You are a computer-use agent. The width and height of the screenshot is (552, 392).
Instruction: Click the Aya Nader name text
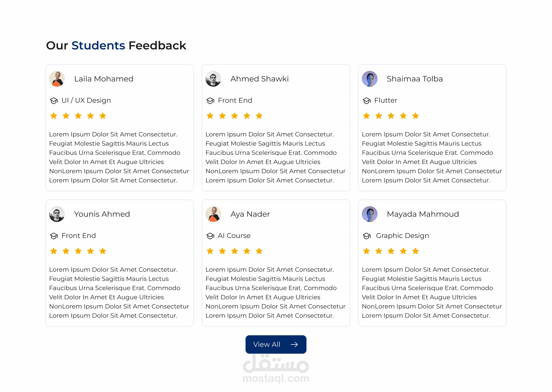(250, 214)
